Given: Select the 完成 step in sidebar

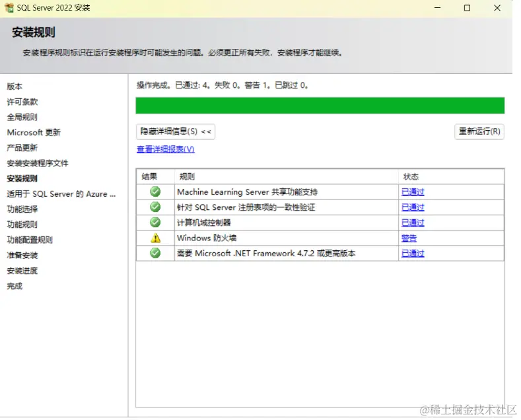Looking at the screenshot, I should click(15, 286).
